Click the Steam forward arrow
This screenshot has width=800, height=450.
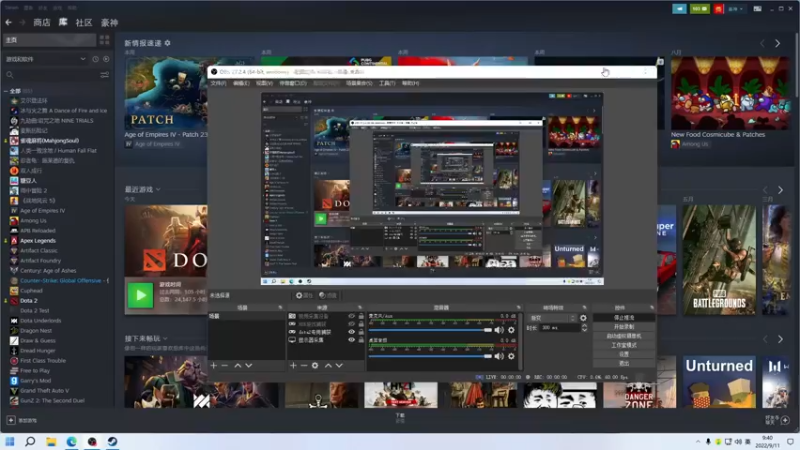[22, 22]
